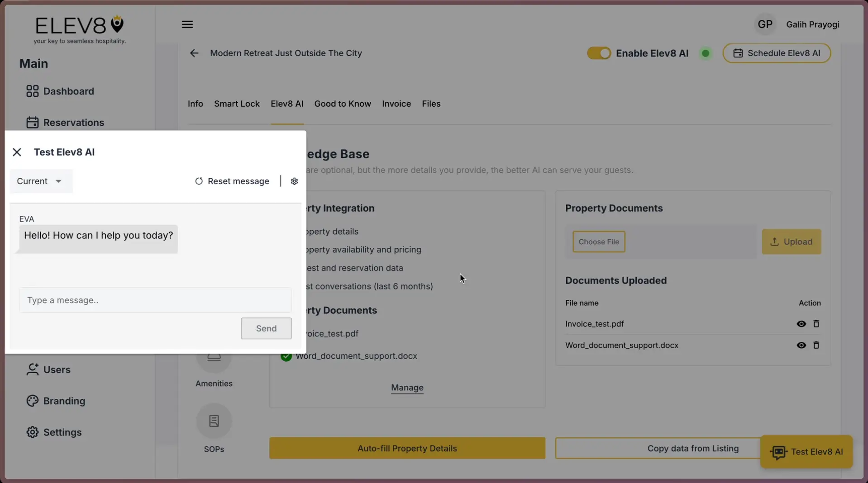Click the Branding palette icon
The width and height of the screenshot is (868, 483).
32,401
